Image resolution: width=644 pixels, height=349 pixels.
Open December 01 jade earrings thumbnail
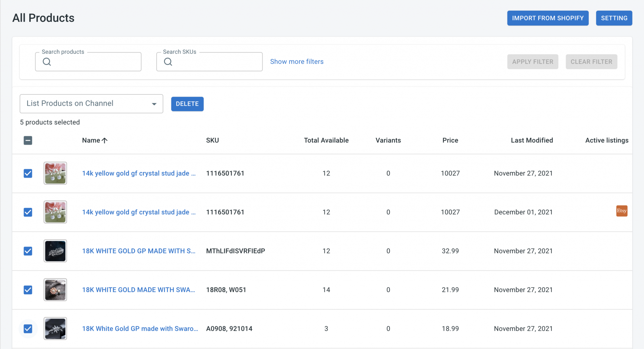pyautogui.click(x=55, y=212)
